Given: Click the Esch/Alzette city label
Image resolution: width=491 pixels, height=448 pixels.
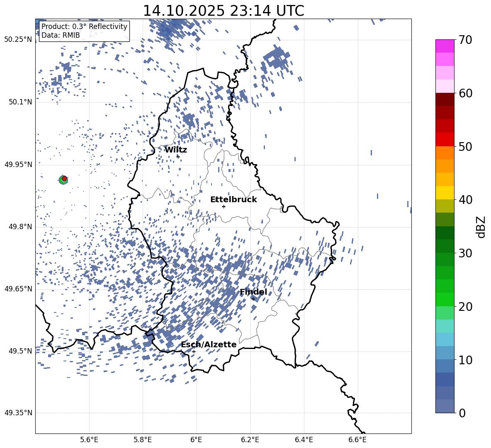Looking at the screenshot, I should [x=209, y=344].
